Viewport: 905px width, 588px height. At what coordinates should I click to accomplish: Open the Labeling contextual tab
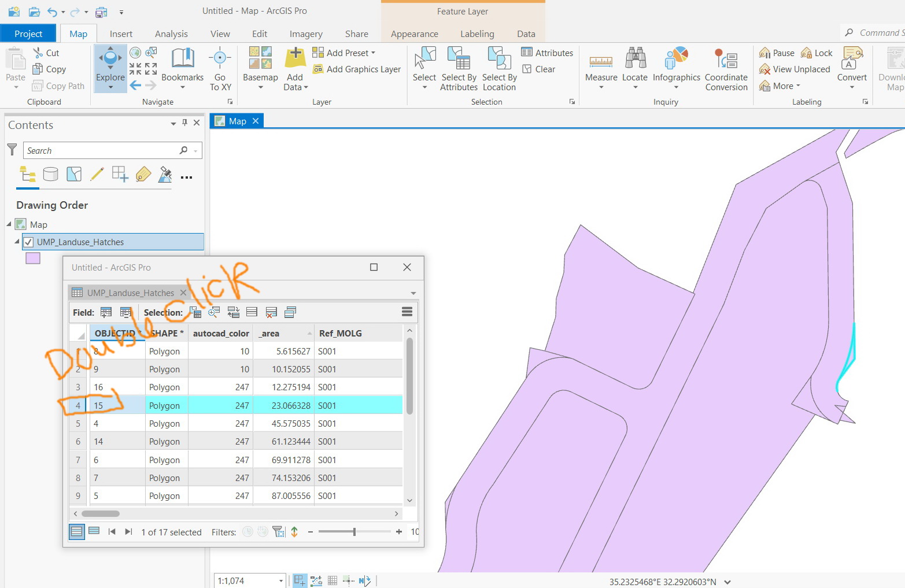pyautogui.click(x=477, y=34)
